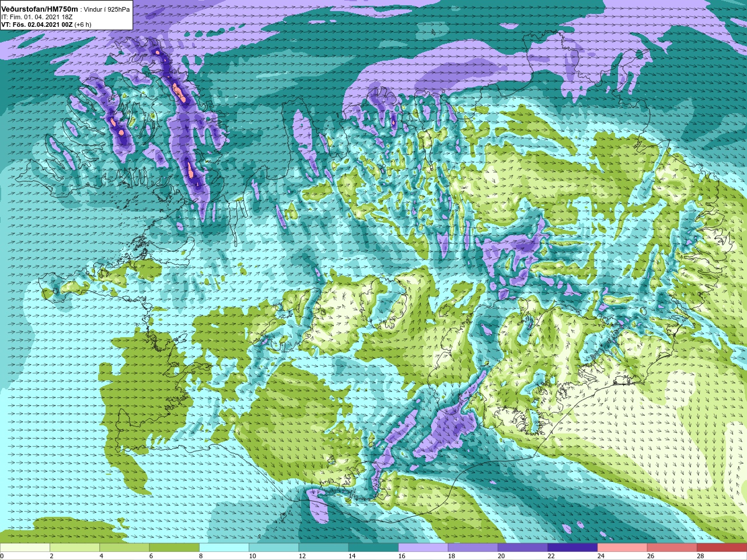
Task: Select the 'VT: Fös. 02.04.2021 00Z' line
Action: click(37, 24)
